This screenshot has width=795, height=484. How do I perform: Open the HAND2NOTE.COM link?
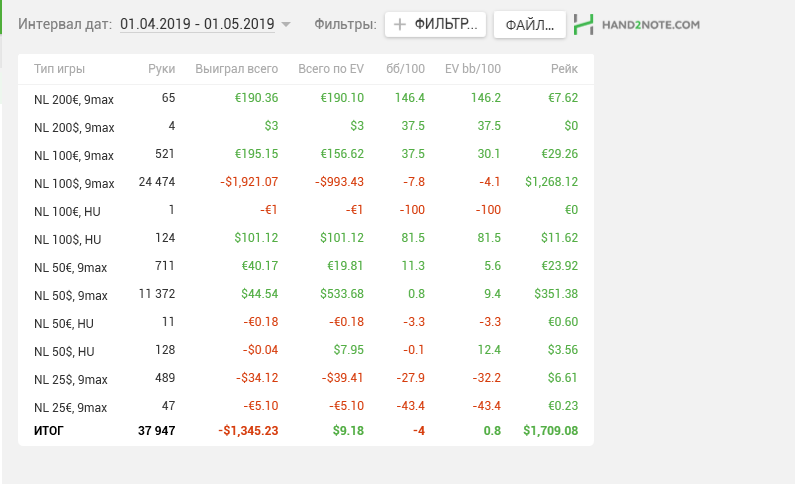[651, 25]
